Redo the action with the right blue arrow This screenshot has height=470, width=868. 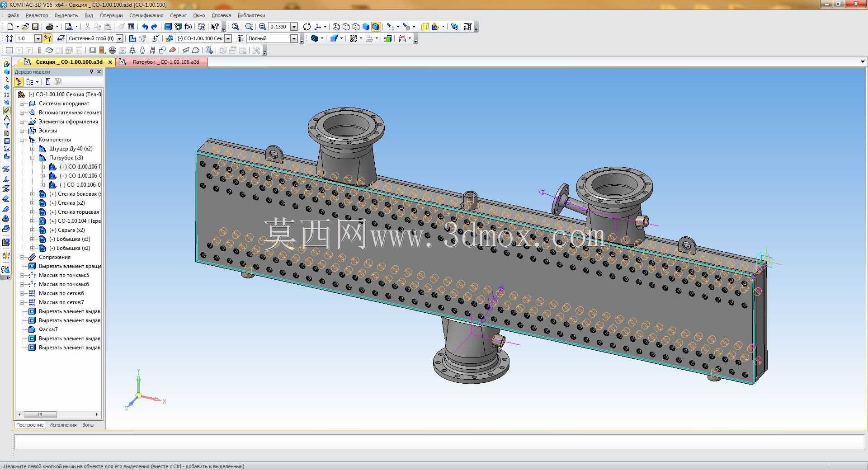point(154,27)
